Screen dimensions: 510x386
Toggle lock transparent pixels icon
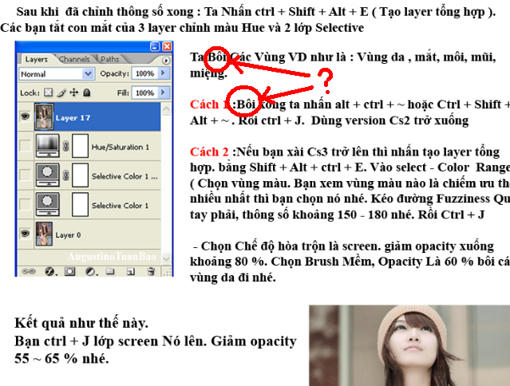49,92
